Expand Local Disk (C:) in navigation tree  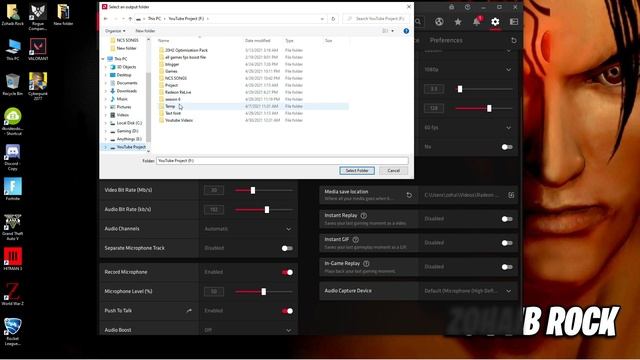click(106, 123)
